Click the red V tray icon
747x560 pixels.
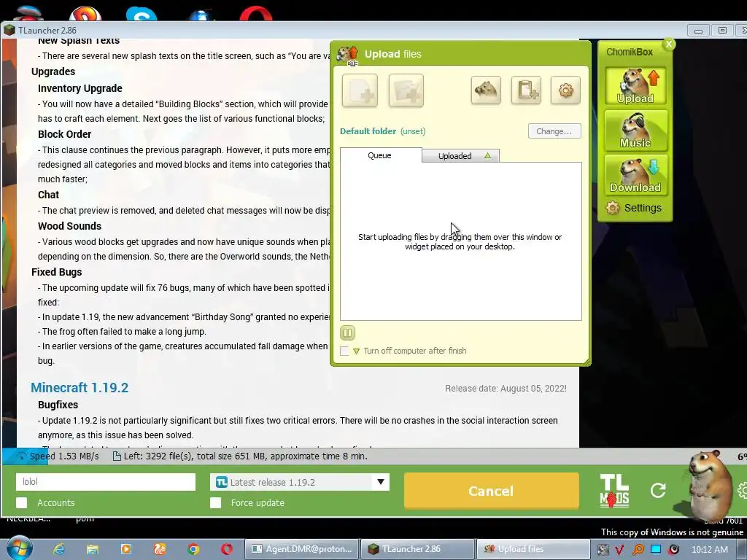[619, 550]
